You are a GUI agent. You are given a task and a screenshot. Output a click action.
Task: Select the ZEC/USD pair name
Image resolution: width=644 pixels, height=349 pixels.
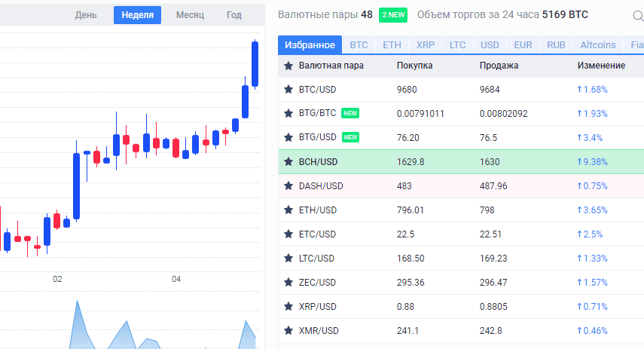coord(318,283)
